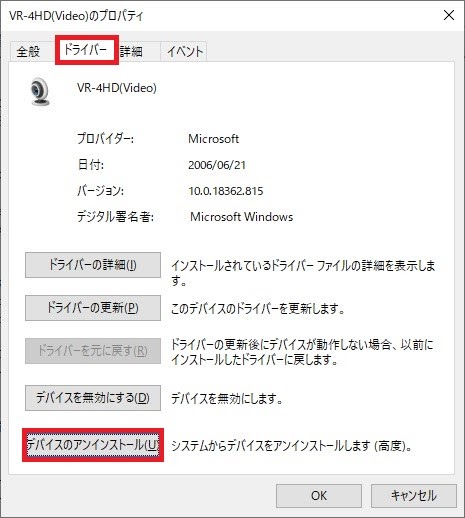Viewport: 465px width, 518px height.
Task: Click the uninstall description text
Action: click(x=292, y=446)
